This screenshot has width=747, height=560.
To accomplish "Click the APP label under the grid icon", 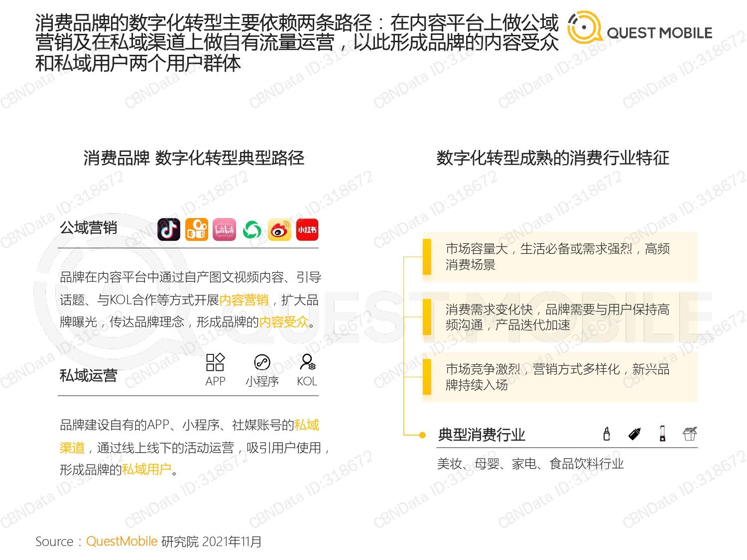I will (x=215, y=381).
